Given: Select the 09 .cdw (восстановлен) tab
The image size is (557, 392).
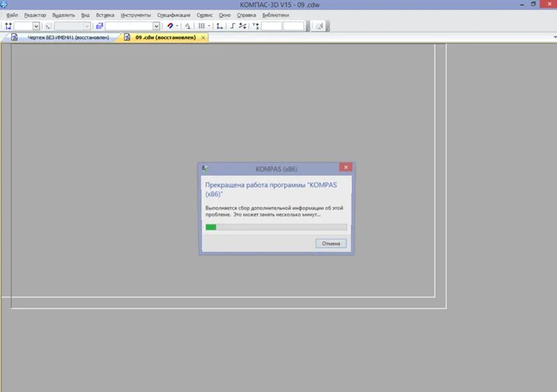Looking at the screenshot, I should coord(166,38).
